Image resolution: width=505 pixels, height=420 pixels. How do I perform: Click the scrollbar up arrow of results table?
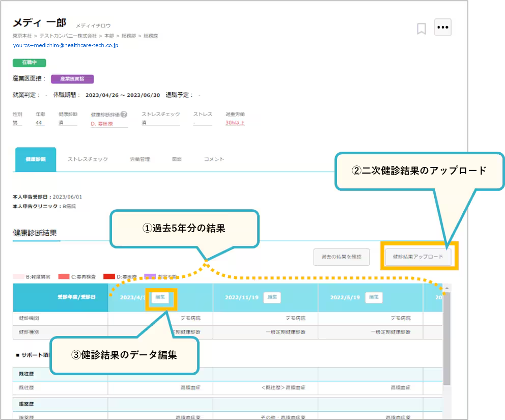[447, 288]
